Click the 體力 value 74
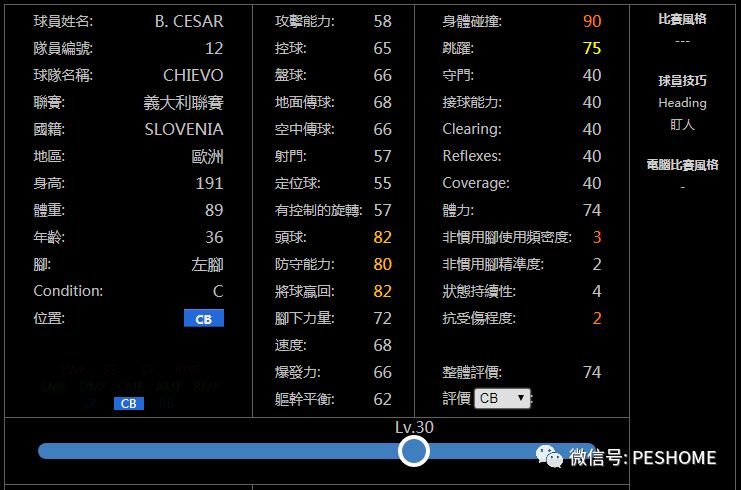The height and width of the screenshot is (490, 741). point(592,210)
